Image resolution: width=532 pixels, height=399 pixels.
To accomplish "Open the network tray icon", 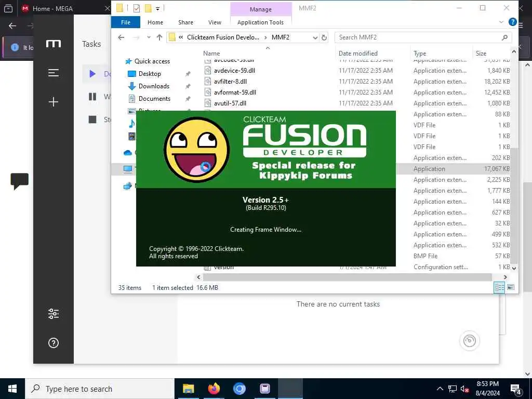I will tap(453, 389).
